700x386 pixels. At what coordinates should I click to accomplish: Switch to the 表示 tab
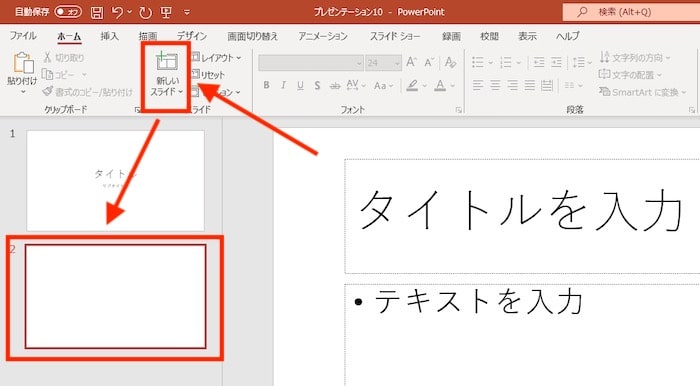[527, 36]
